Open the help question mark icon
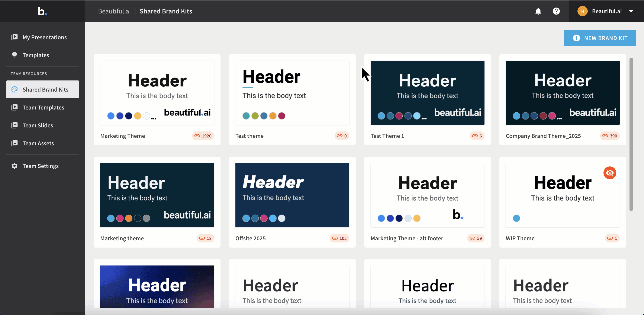The height and width of the screenshot is (315, 644). (556, 11)
